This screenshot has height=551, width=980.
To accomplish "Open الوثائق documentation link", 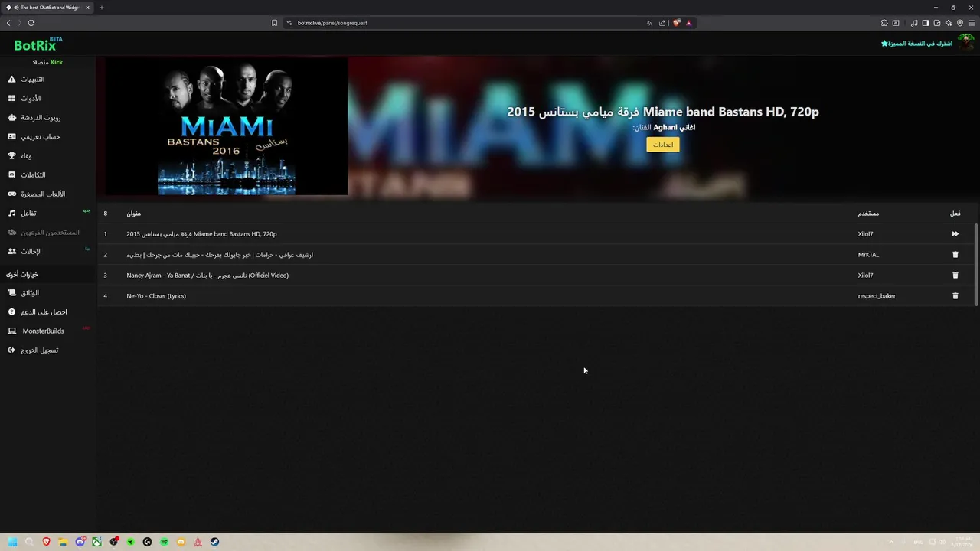I will pyautogui.click(x=30, y=293).
